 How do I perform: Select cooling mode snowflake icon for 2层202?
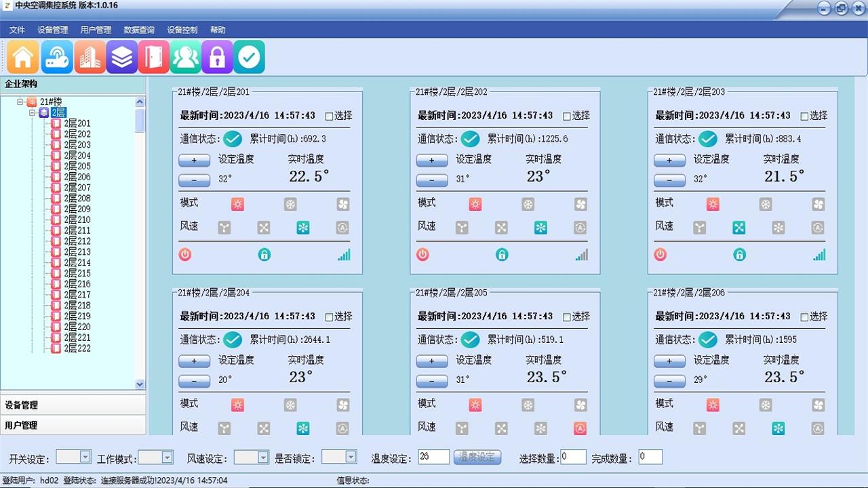click(528, 203)
